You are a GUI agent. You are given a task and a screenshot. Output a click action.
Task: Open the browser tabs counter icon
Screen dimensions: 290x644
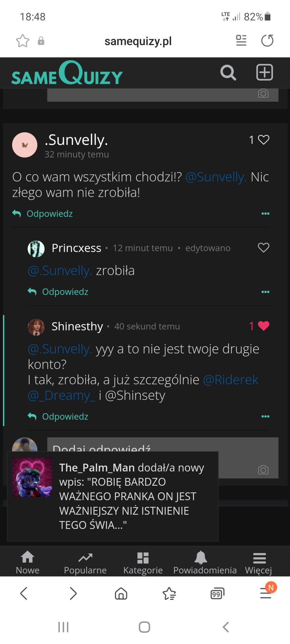pyautogui.click(x=217, y=594)
